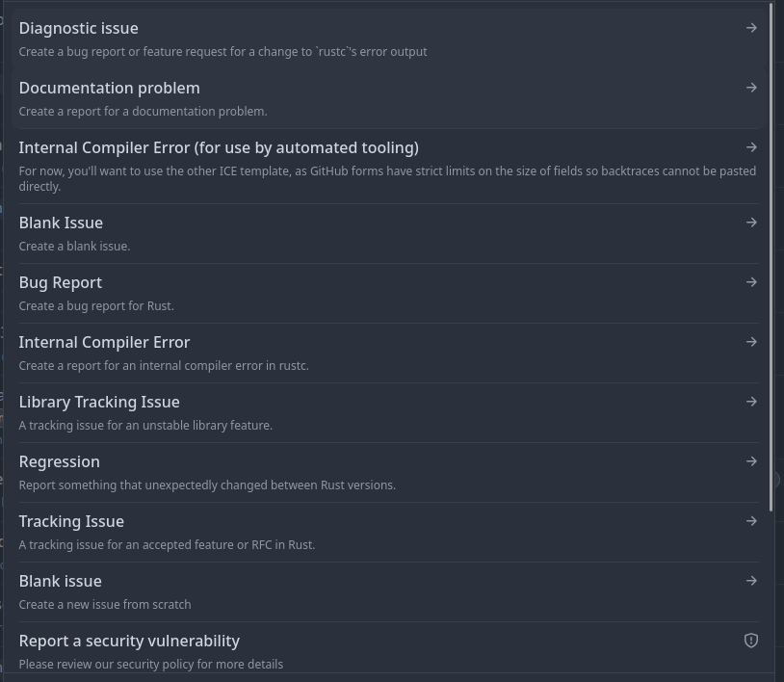Screen dimensions: 784x682
Task: Click the arrow icon for Documentation problem
Action: coord(751,88)
